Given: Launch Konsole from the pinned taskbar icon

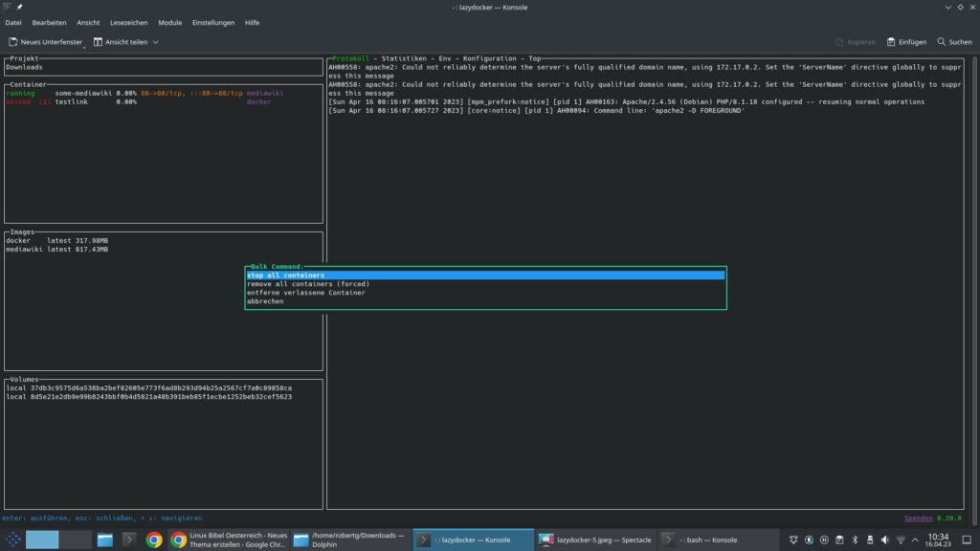Looking at the screenshot, I should point(129,540).
